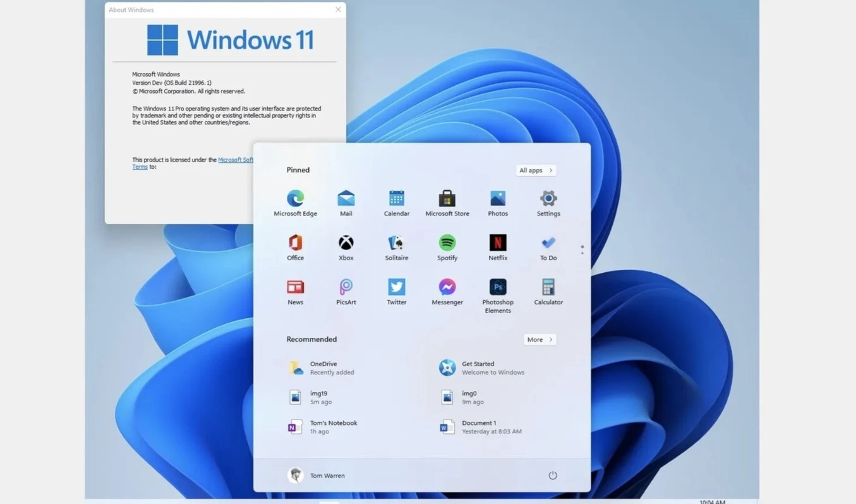Show More recommended items
Image resolution: width=856 pixels, height=504 pixels.
[538, 339]
